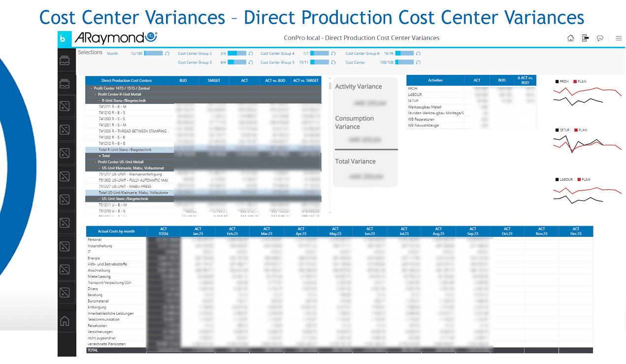Image resolution: width=626 pixels, height=364 pixels.
Task: Select the Total R-Unit Stanz-/Biegetechnik row
Action: point(203,150)
